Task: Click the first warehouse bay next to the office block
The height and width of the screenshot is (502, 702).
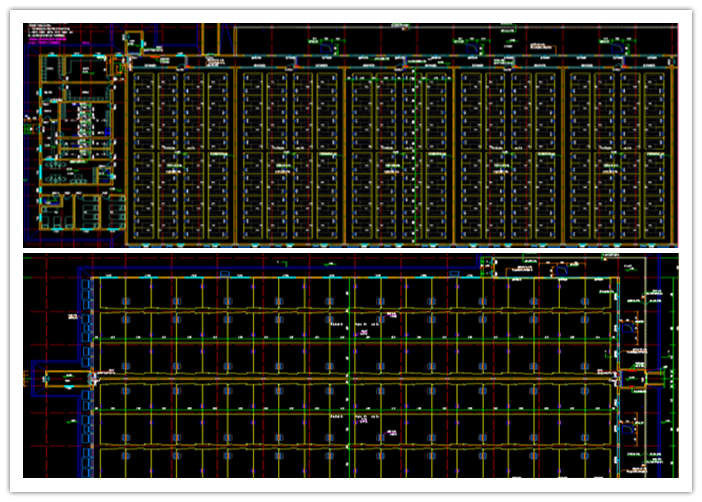Action: click(x=181, y=155)
